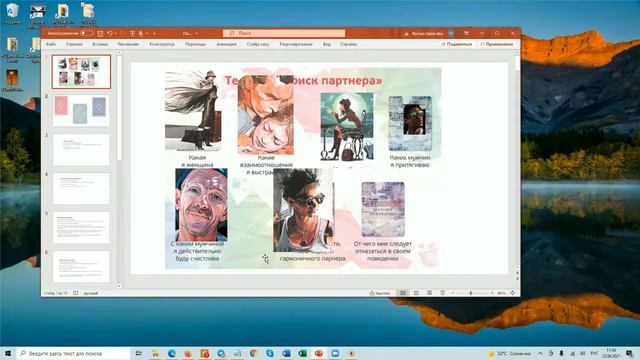Image resolution: width=640 pixels, height=360 pixels.
Task: Open the Слайд-шоу ribbon tab
Action: point(258,44)
